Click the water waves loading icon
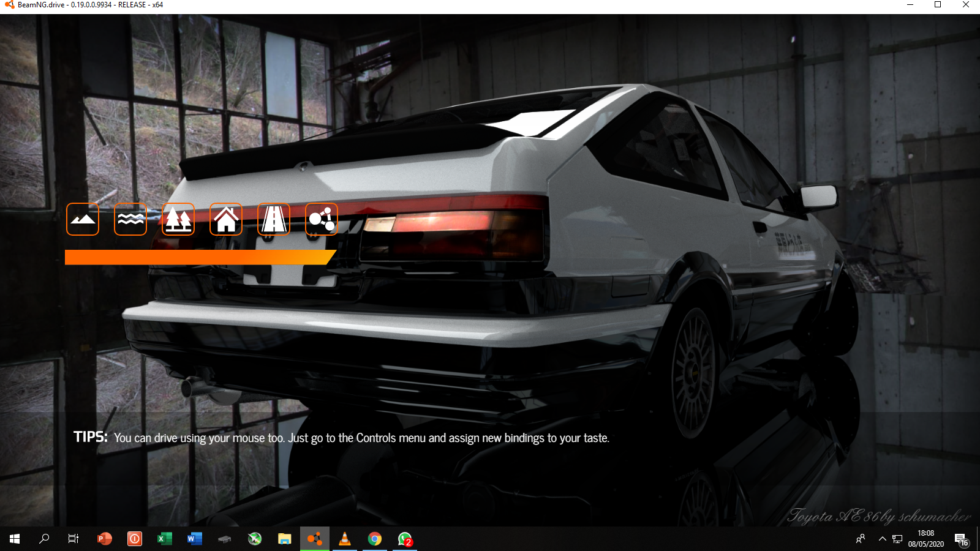Viewport: 980px width, 551px height. pos(130,219)
